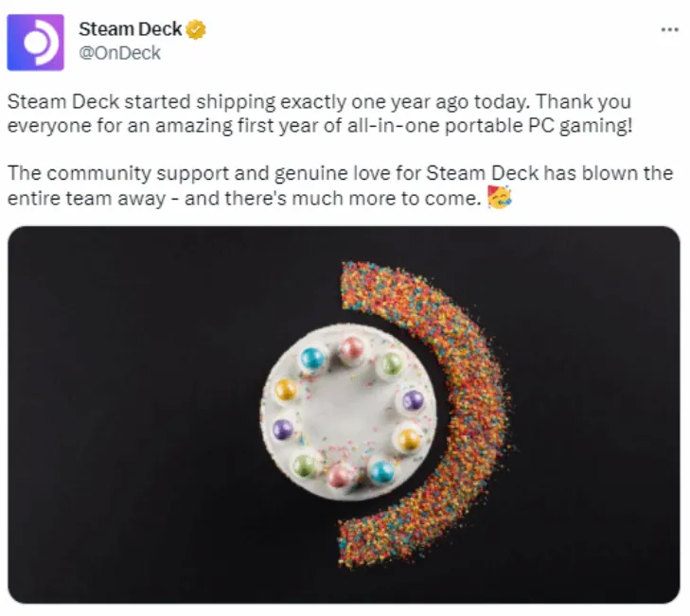Open the @OnDeck handle link

point(119,53)
